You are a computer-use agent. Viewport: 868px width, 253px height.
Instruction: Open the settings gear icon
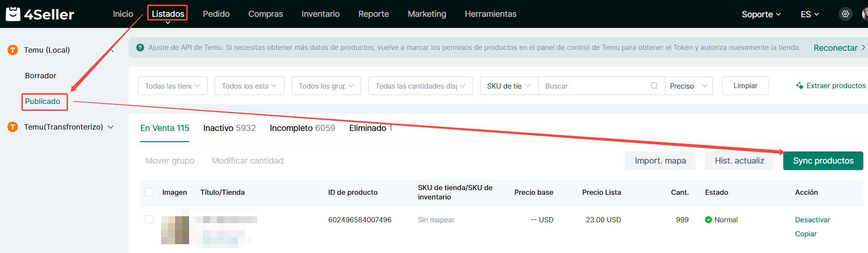tap(845, 14)
